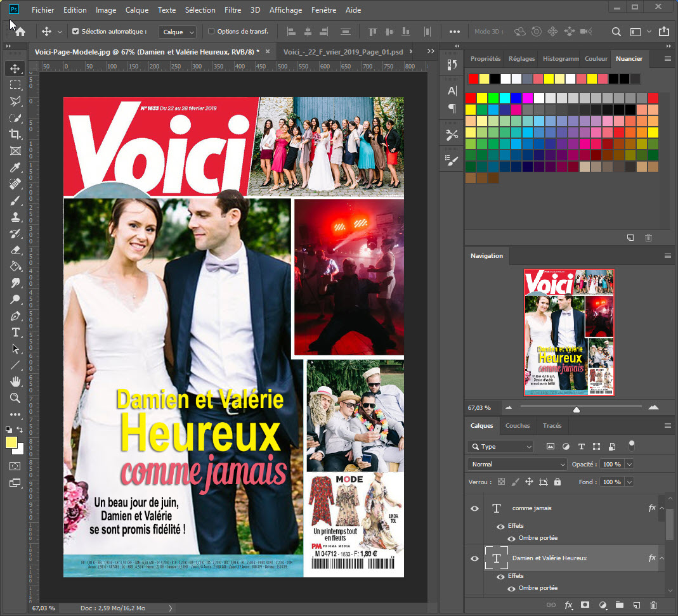Image resolution: width=678 pixels, height=616 pixels.
Task: Show more document tabs with double chevron
Action: (x=431, y=51)
